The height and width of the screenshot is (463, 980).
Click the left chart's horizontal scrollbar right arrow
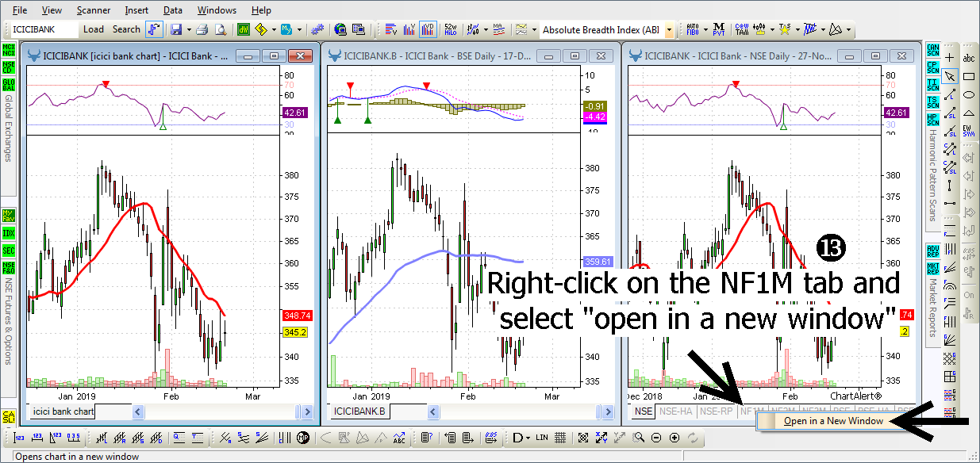click(x=309, y=411)
